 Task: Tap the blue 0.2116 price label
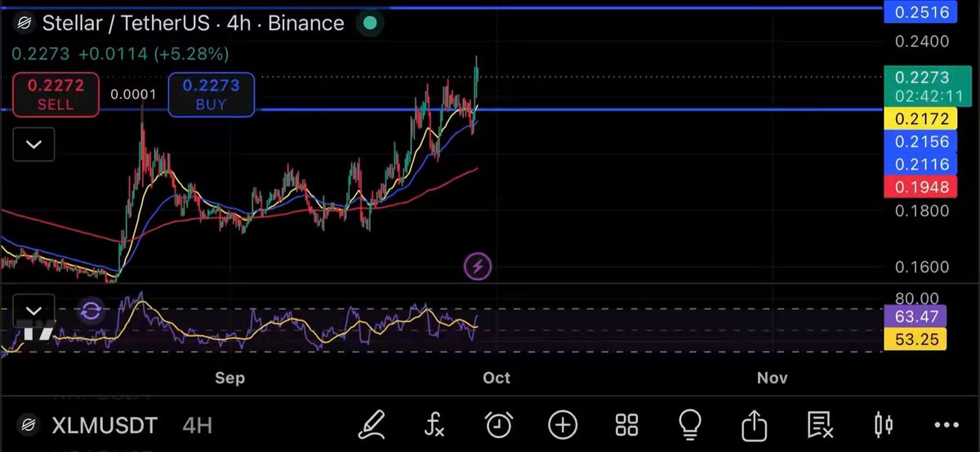[921, 165]
